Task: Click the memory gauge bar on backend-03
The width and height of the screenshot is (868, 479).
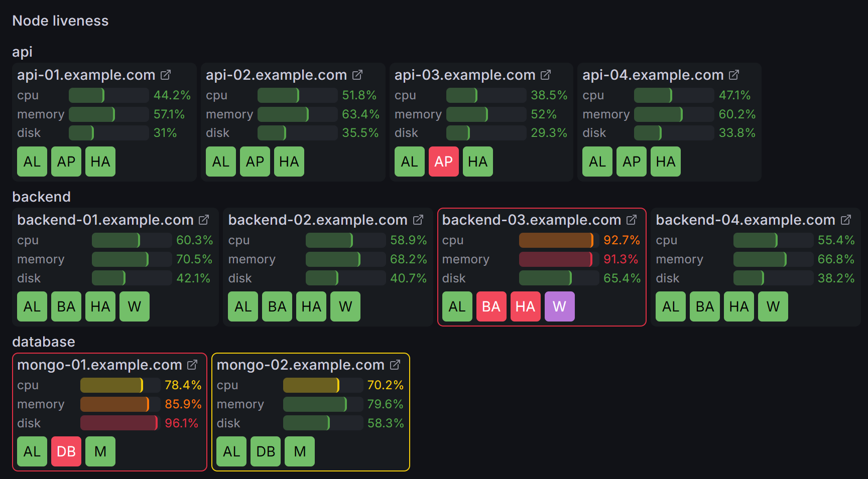Action: 559,259
